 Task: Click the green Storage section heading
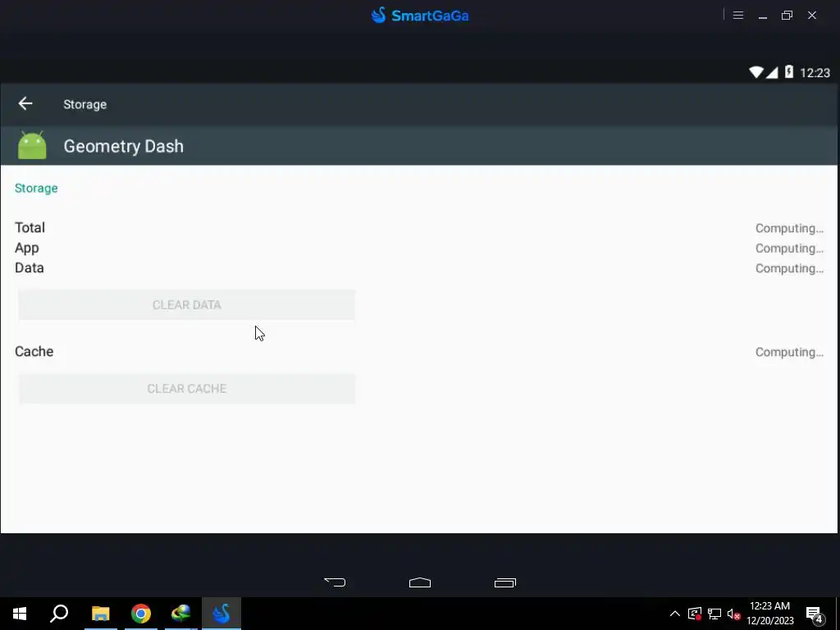point(36,188)
